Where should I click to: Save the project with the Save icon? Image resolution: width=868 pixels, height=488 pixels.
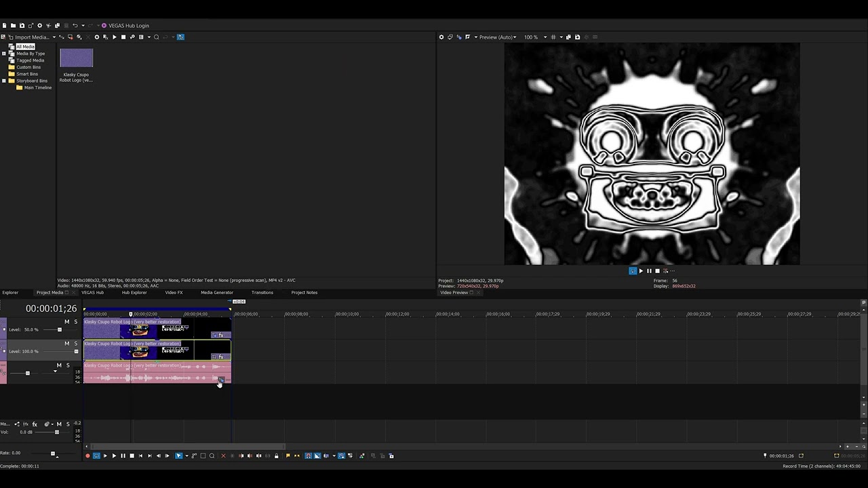[22, 26]
